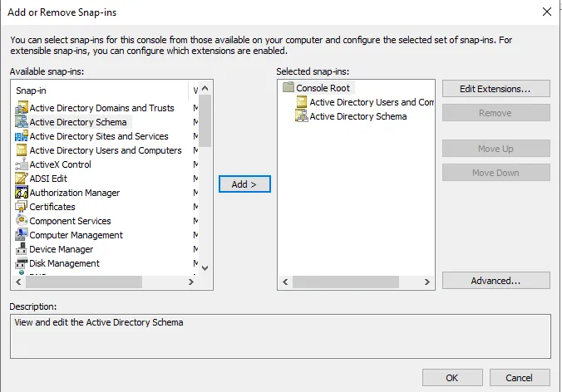Viewport: 562px width, 392px height.
Task: Click the Active Directory Schema icon in available list
Action: [22, 122]
